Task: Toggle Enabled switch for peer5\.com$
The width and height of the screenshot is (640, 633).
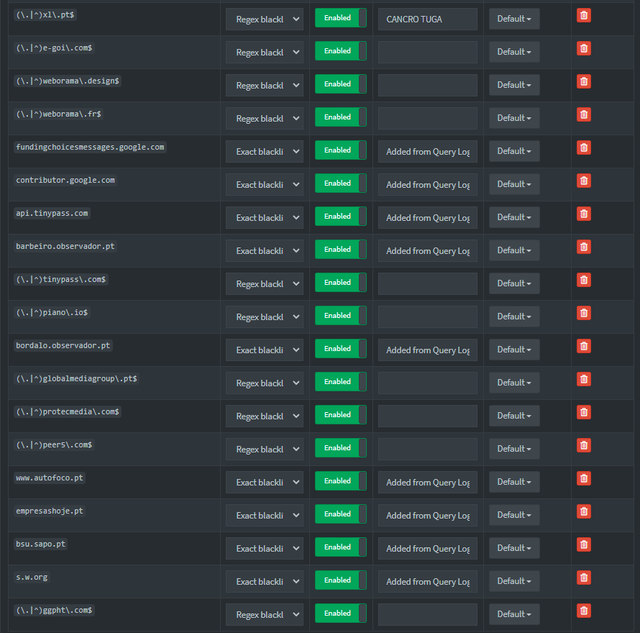Action: point(341,448)
